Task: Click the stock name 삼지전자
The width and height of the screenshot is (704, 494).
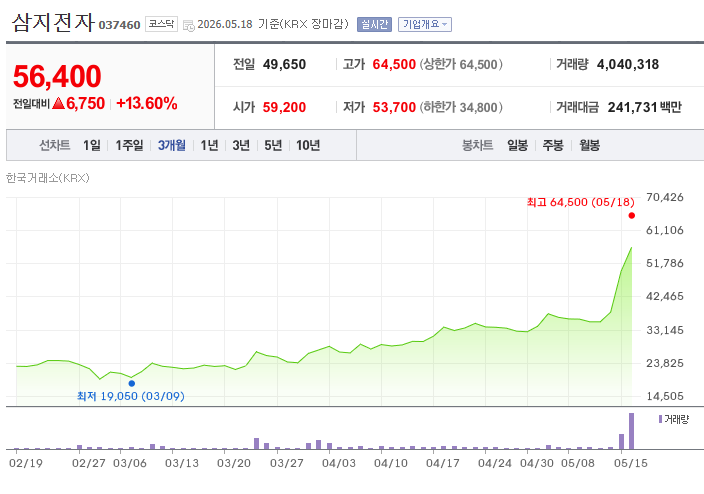Action: tap(53, 22)
